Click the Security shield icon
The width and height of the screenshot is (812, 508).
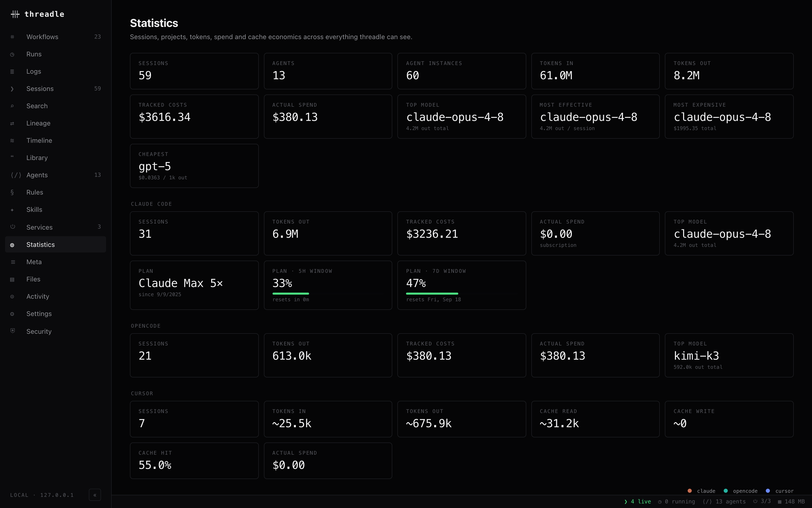click(13, 331)
